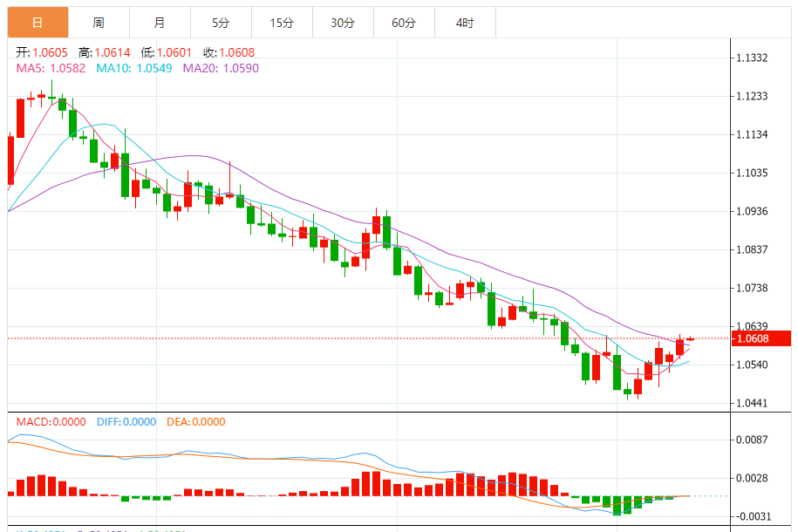Image resolution: width=798 pixels, height=532 pixels.
Task: Click the 0.0087 MACD axis label
Action: click(x=752, y=440)
